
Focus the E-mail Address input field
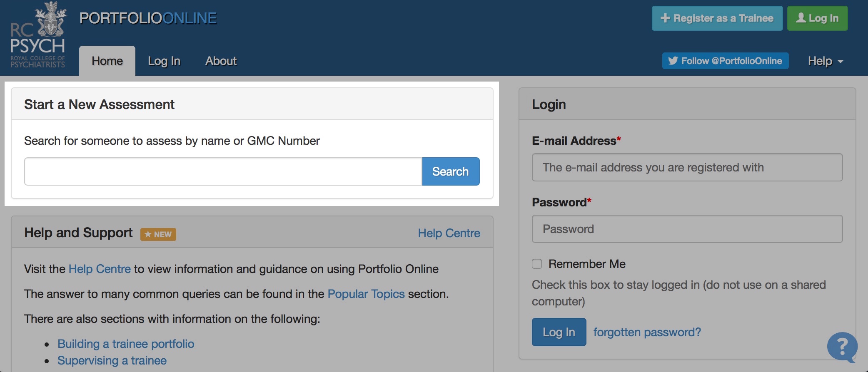tap(687, 167)
